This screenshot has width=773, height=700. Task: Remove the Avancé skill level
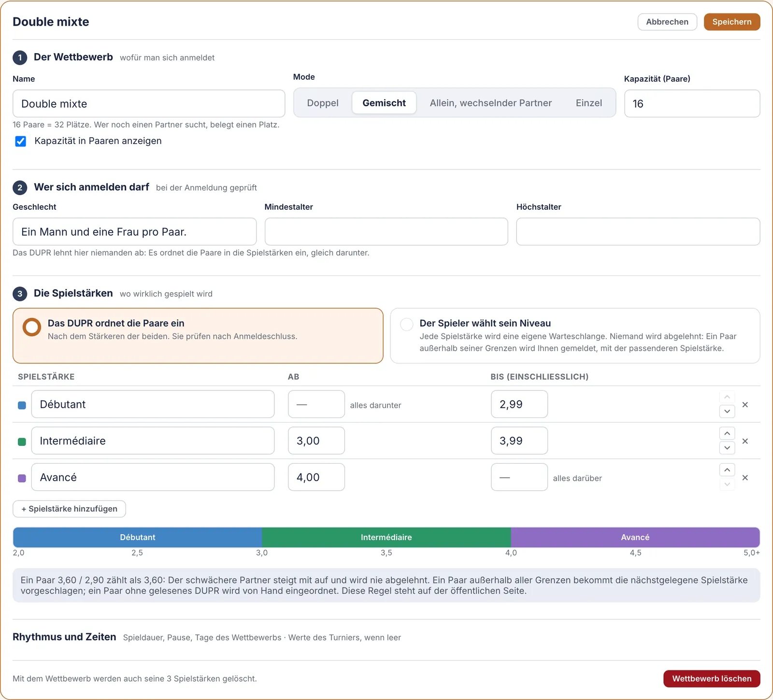click(x=745, y=477)
